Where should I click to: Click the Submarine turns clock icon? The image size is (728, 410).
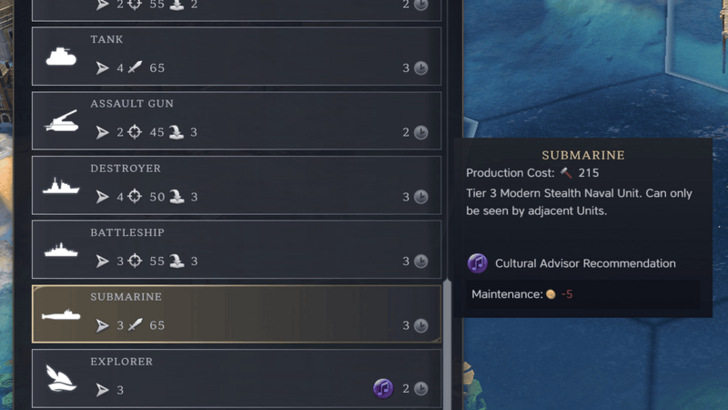coord(421,325)
